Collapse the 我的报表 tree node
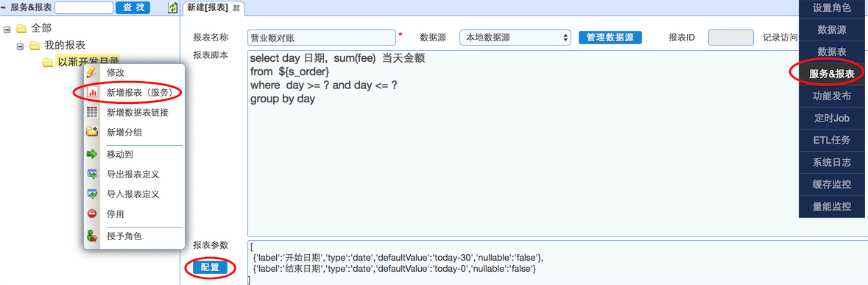This screenshot has height=285, width=868. [x=20, y=46]
